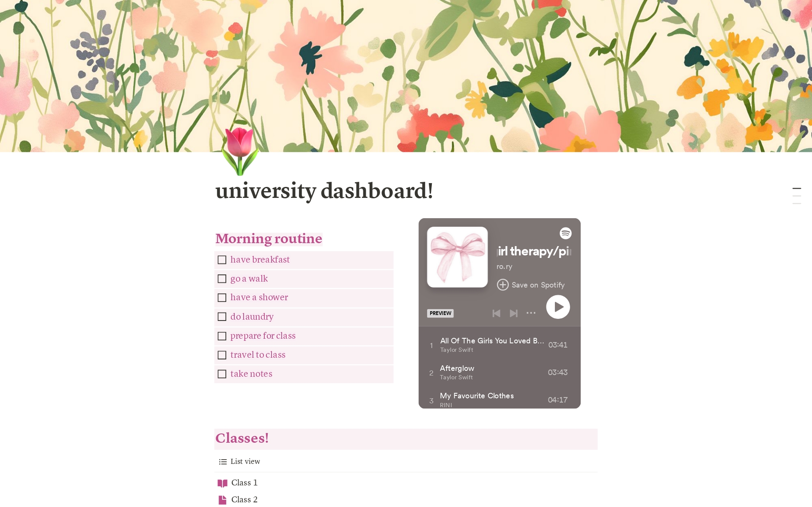Toggle the 'go a walk' checkbox

point(222,279)
